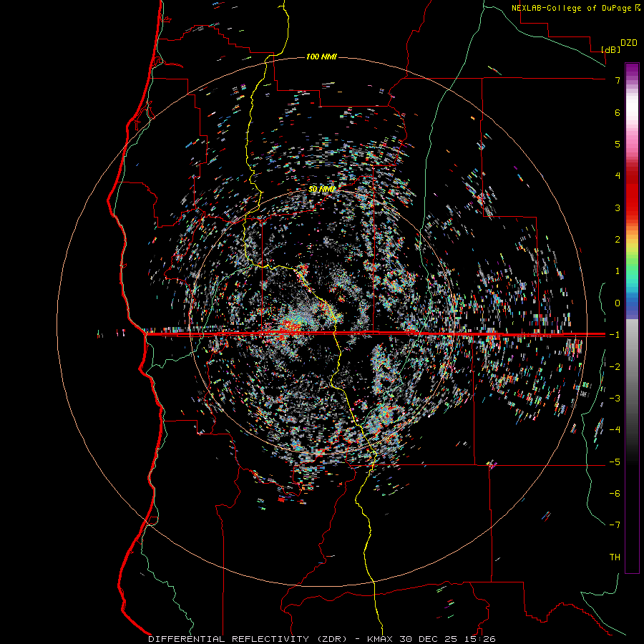Click the 5 value on color scale

618,144
